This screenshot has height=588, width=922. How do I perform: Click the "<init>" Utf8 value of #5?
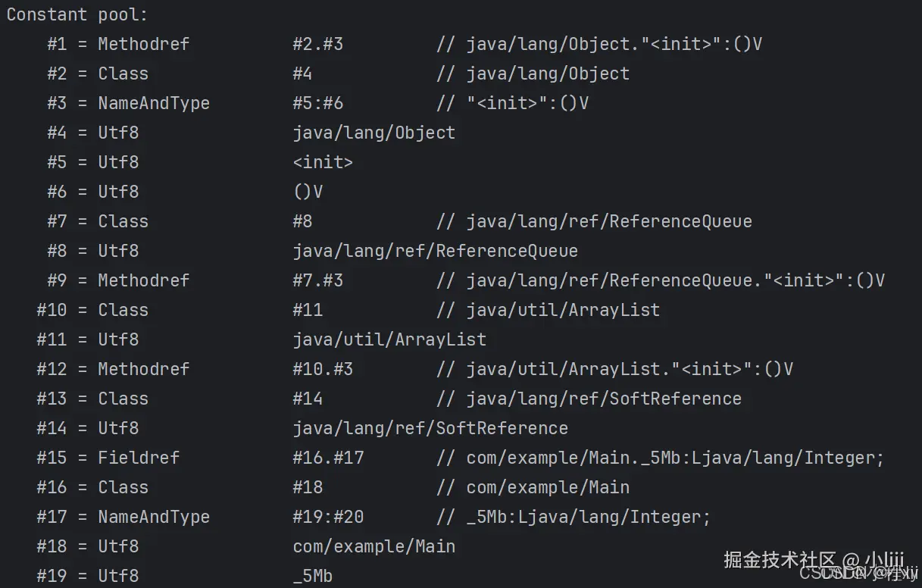click(323, 162)
